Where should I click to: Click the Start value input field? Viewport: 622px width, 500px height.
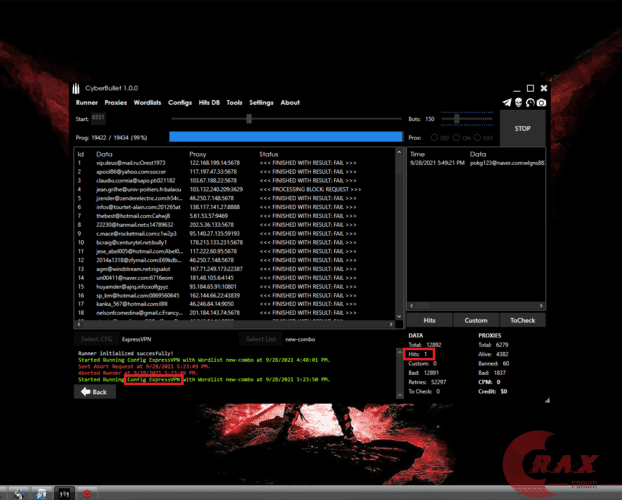pos(98,118)
